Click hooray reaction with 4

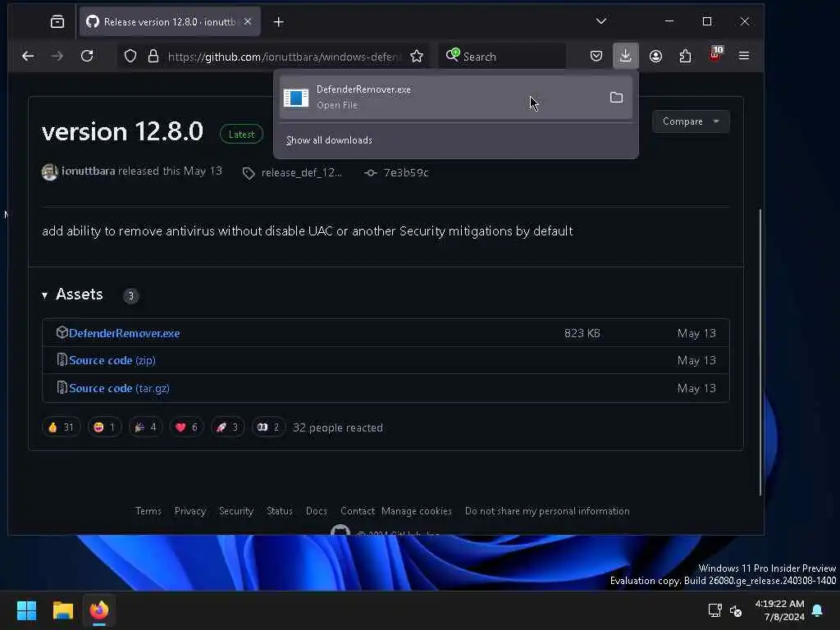(146, 427)
